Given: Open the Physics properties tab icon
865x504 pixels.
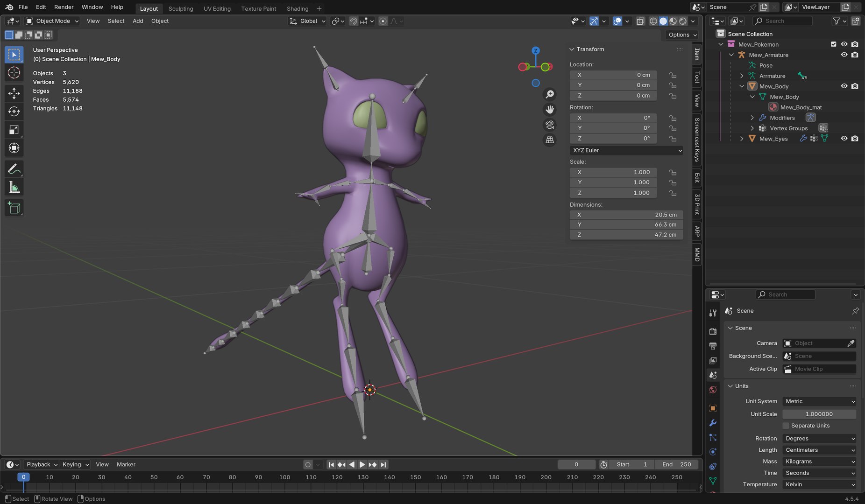Looking at the screenshot, I should [x=713, y=452].
